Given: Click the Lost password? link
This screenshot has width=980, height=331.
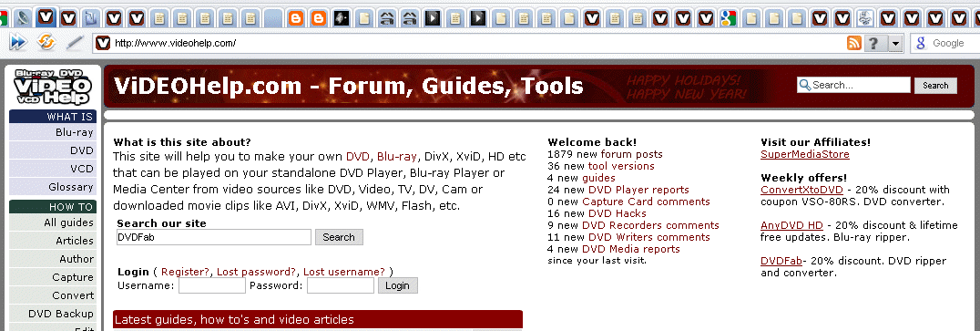Looking at the screenshot, I should coord(256,272).
